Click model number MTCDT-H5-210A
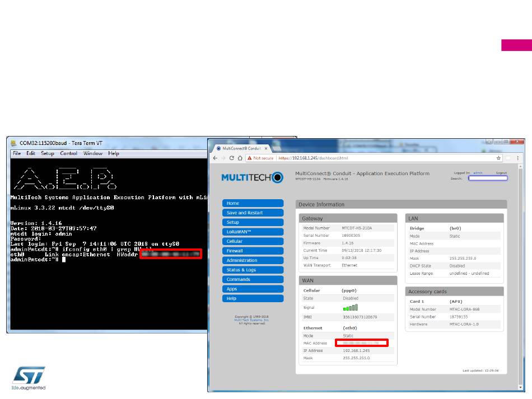The width and height of the screenshot is (532, 399). pos(357,228)
